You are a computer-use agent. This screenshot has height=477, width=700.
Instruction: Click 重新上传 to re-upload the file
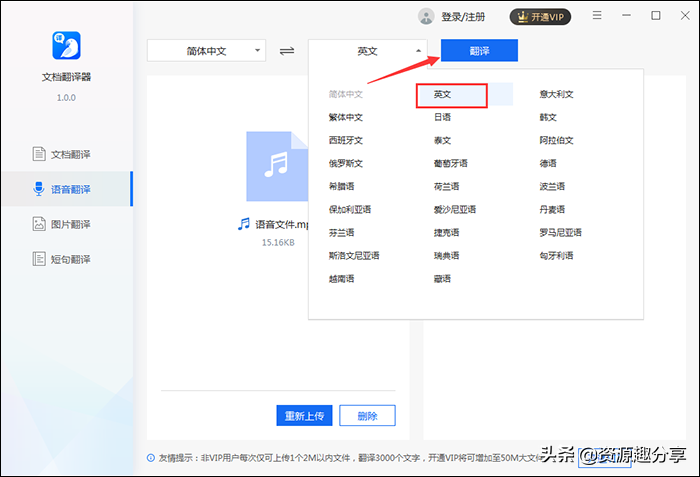coord(304,416)
